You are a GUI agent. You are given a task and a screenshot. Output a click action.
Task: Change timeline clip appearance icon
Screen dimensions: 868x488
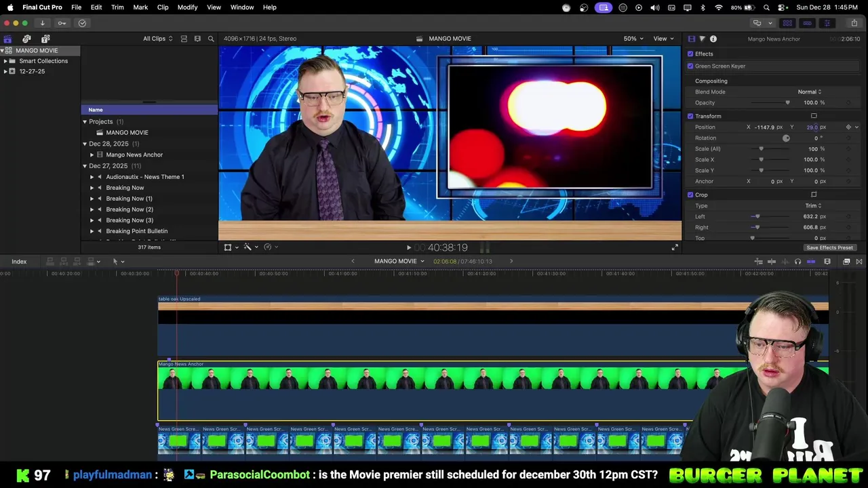[x=827, y=262]
